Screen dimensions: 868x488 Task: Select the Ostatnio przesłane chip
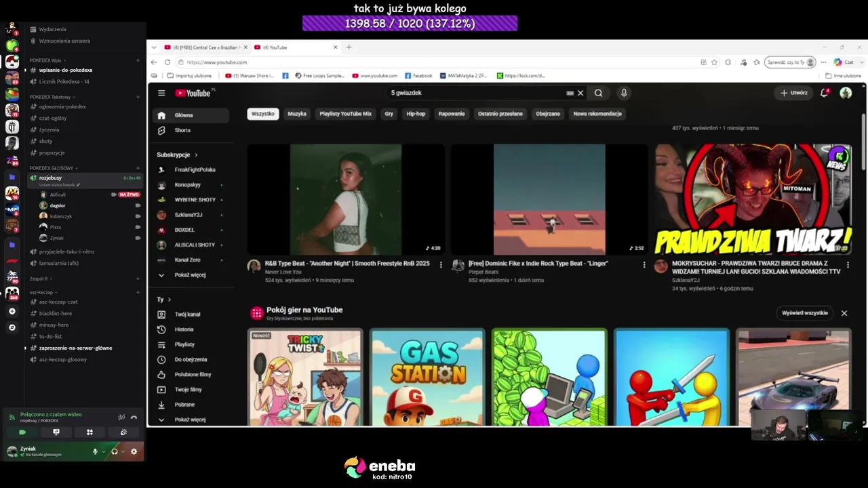500,114
